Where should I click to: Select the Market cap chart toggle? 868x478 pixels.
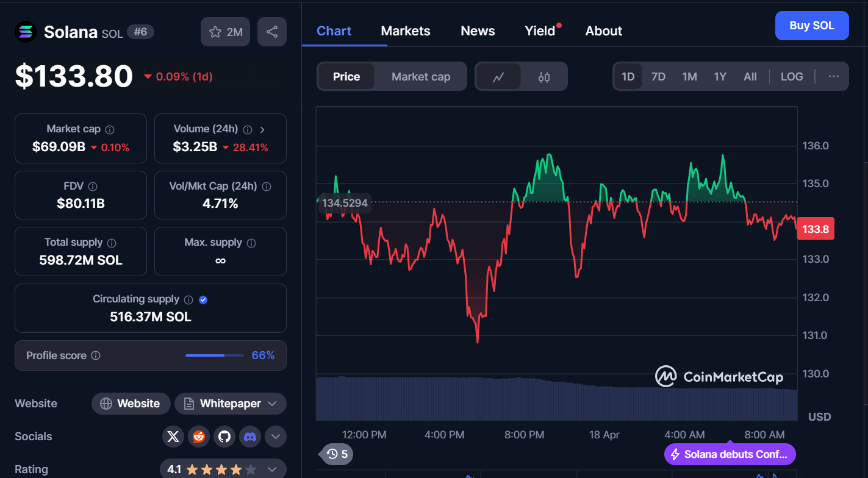point(421,76)
